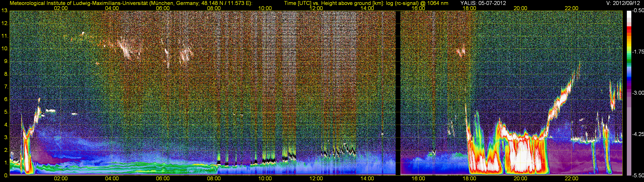Click the 08:00 label on the bottom axis
Viewport: 644px width, 182px height.
pyautogui.click(x=214, y=179)
